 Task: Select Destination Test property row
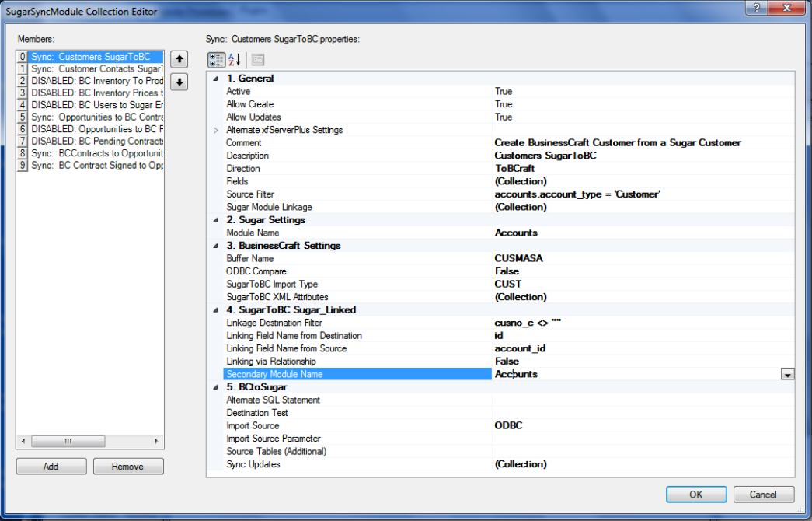509,413
